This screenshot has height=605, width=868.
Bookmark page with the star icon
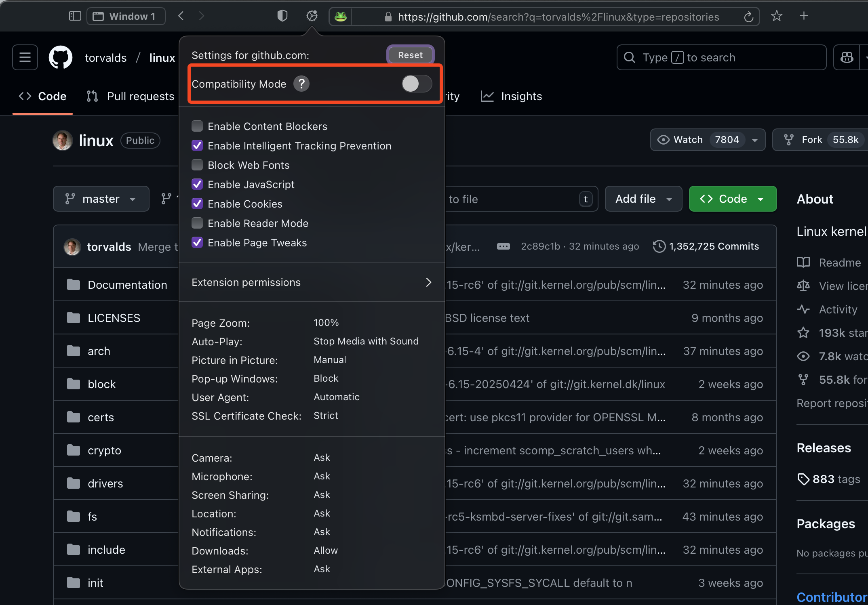click(x=776, y=16)
